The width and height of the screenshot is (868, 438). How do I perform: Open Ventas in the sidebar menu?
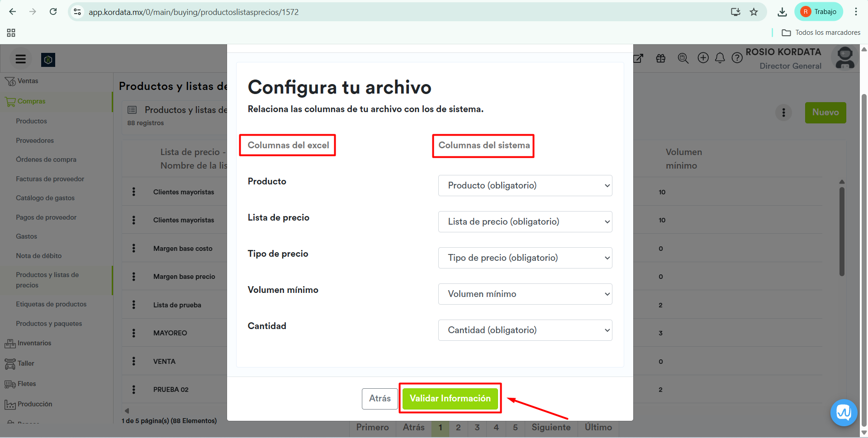coord(28,81)
